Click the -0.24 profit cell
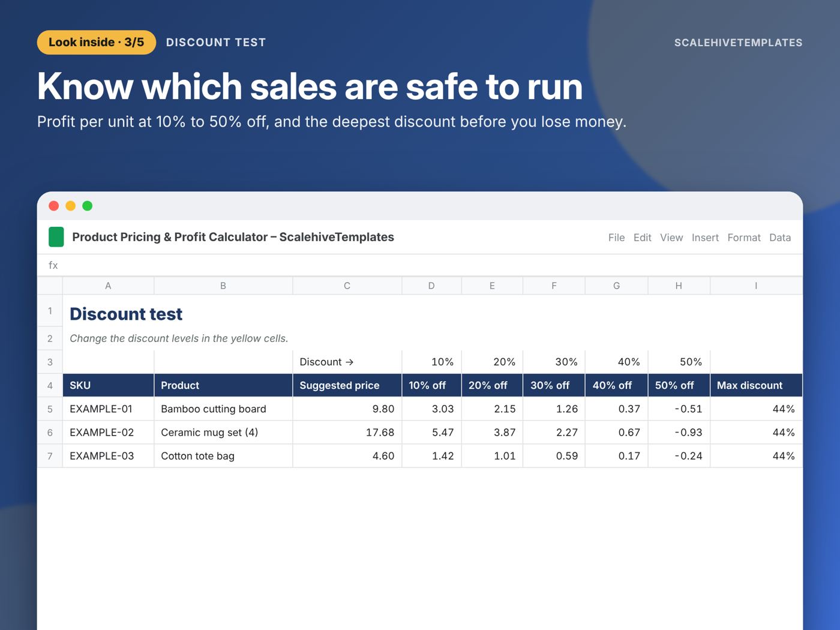 (x=679, y=456)
